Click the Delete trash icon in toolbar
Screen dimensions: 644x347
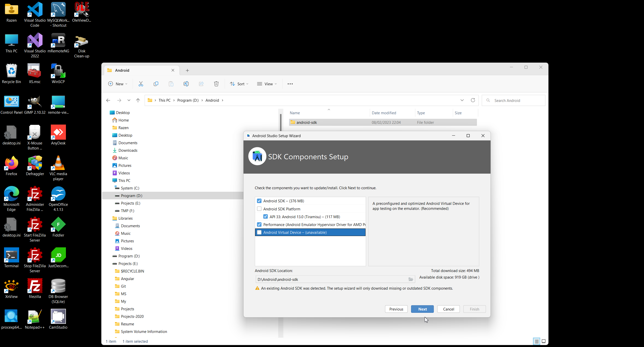pos(216,84)
